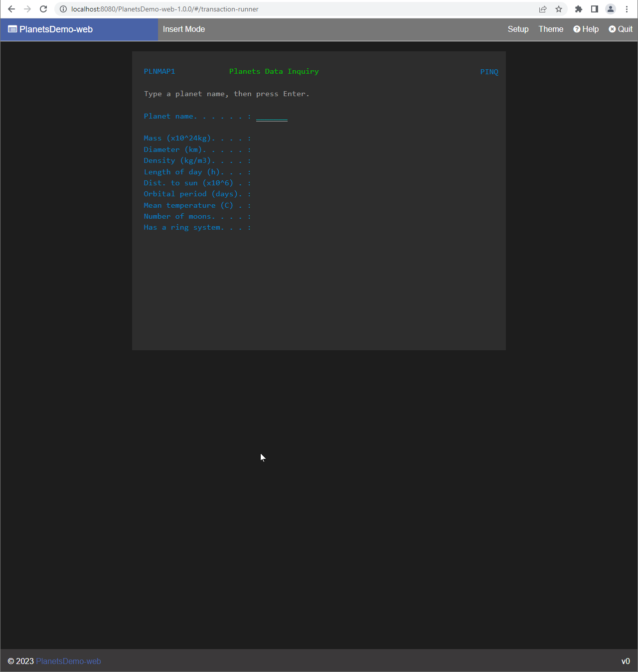This screenshot has width=638, height=672.
Task: Click the browser forward arrow
Action: 27,9
